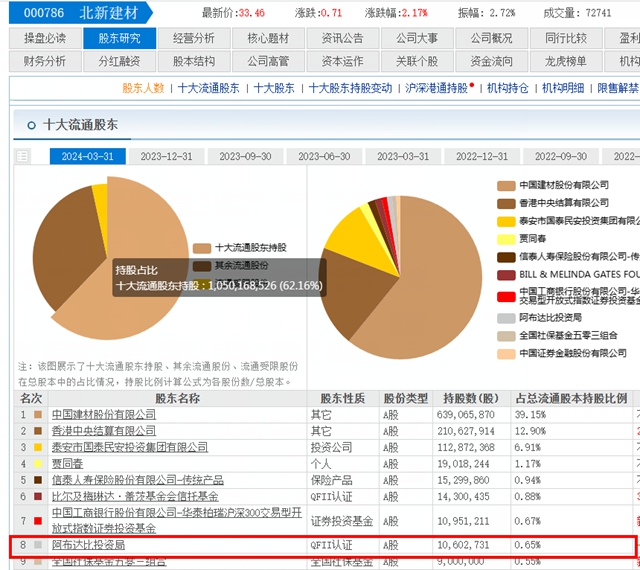Open 关联个股 tab
Screen dimensions: 640x570
pos(417,61)
